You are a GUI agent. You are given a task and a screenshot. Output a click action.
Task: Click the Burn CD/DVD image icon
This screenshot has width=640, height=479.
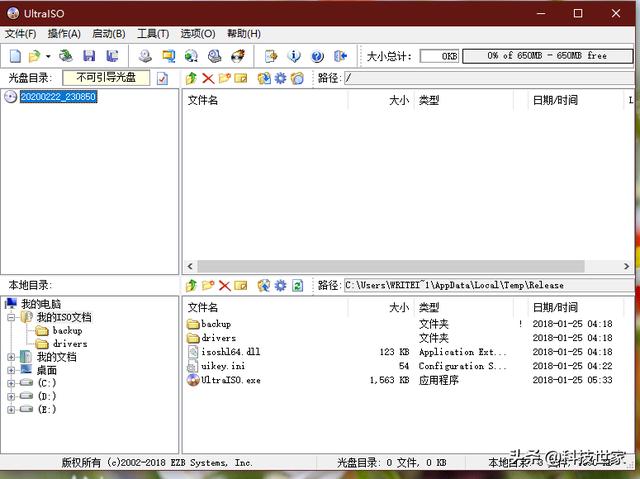238,56
